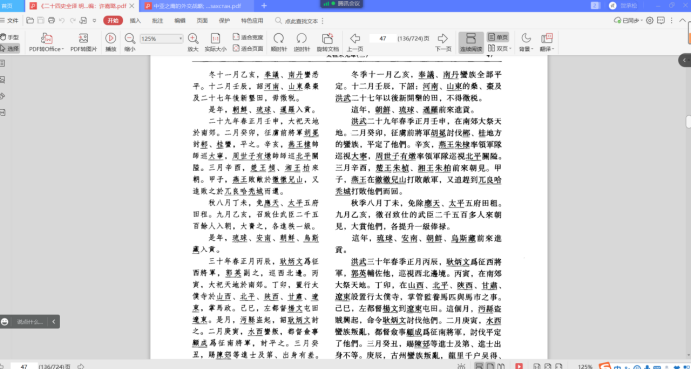
Task: Open the PDF转图片 converter tool
Action: pyautogui.click(x=83, y=38)
